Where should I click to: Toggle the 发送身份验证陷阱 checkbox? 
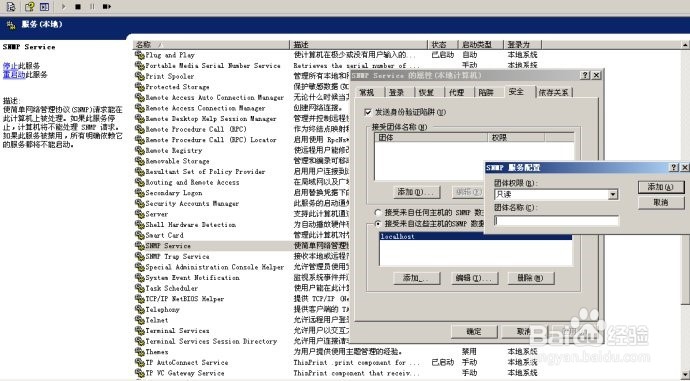click(368, 112)
